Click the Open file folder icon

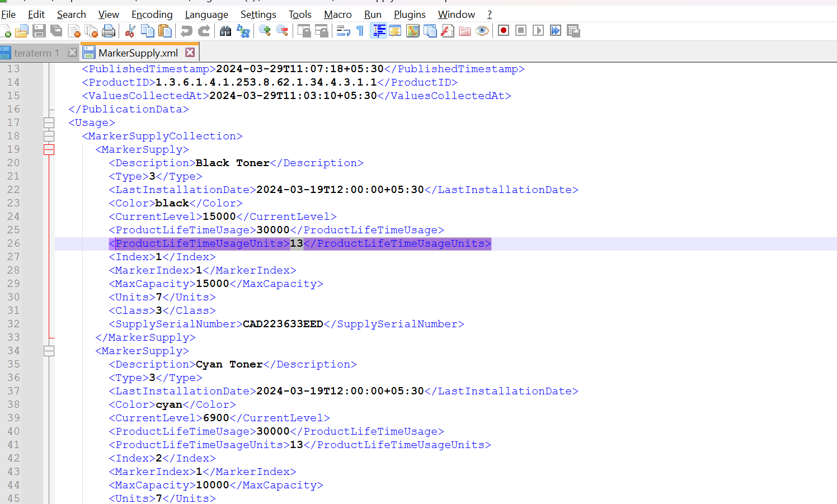pyautogui.click(x=22, y=31)
